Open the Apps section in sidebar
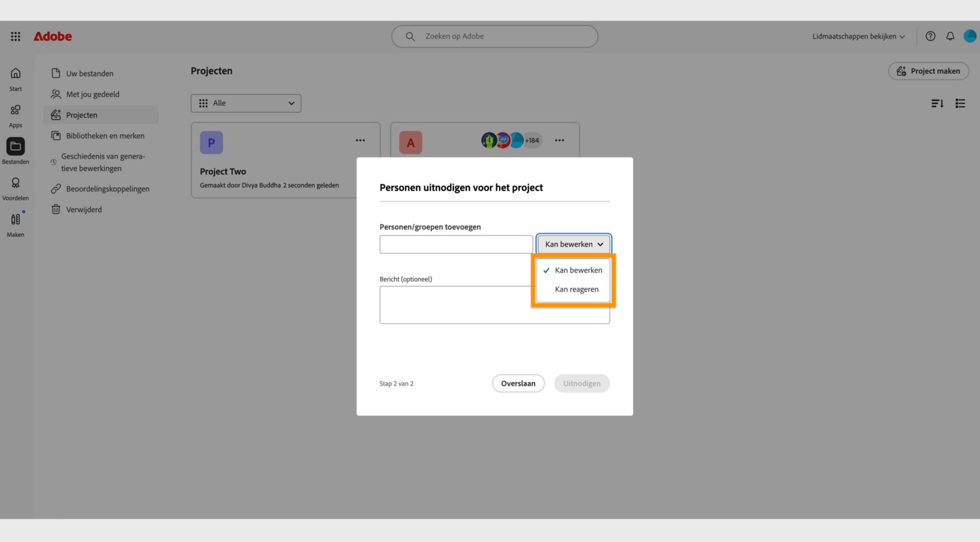 [x=15, y=116]
